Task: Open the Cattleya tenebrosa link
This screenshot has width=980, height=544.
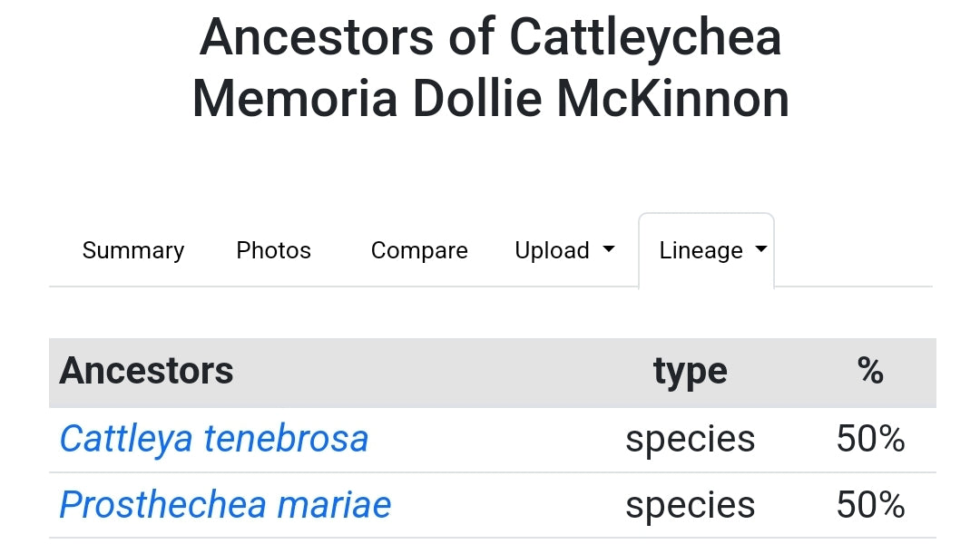Action: click(x=214, y=439)
